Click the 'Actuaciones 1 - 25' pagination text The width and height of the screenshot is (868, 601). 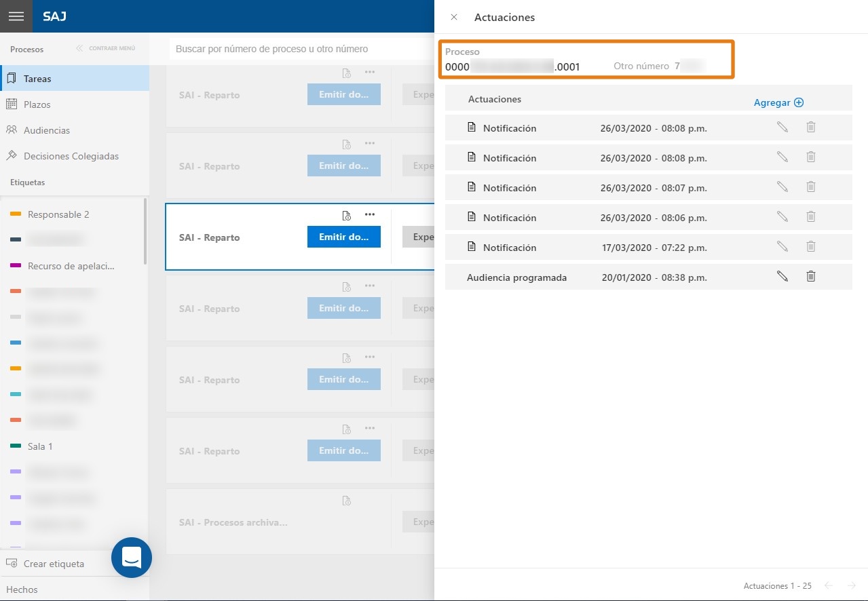coord(778,585)
